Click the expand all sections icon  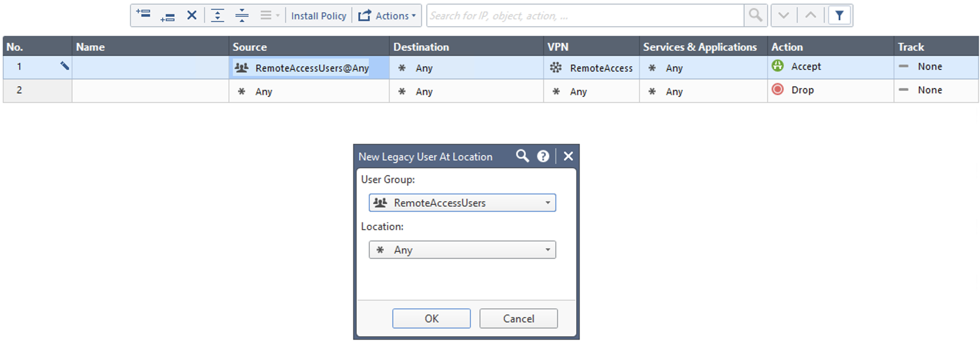[x=217, y=16]
